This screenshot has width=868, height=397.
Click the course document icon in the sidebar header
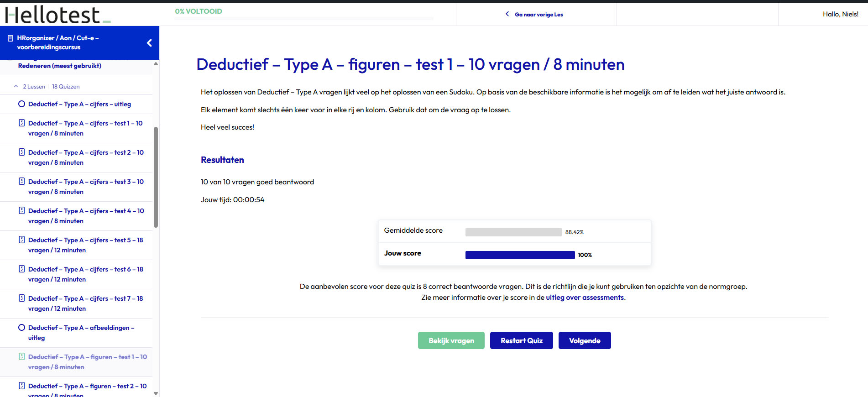coord(10,38)
